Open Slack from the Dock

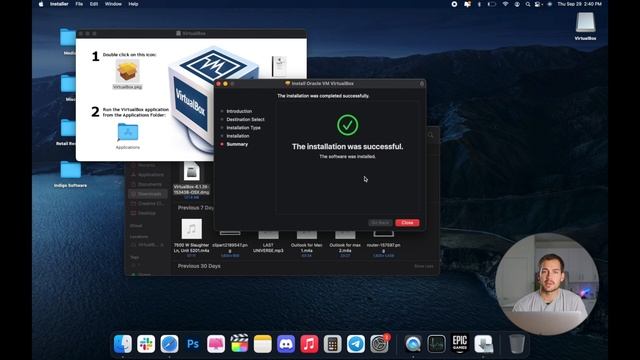coord(146,344)
